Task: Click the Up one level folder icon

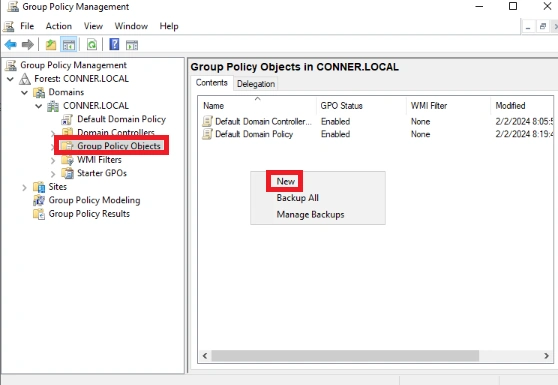Action: pos(51,45)
